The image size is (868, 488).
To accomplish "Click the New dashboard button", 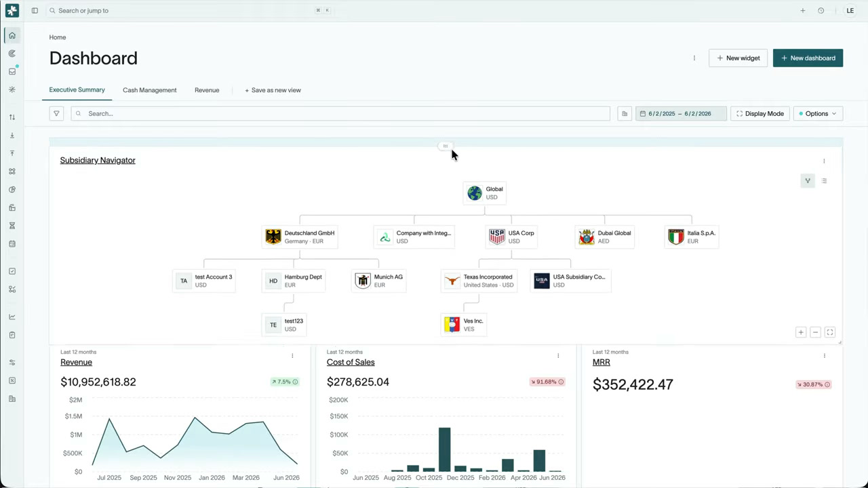I will pyautogui.click(x=808, y=58).
